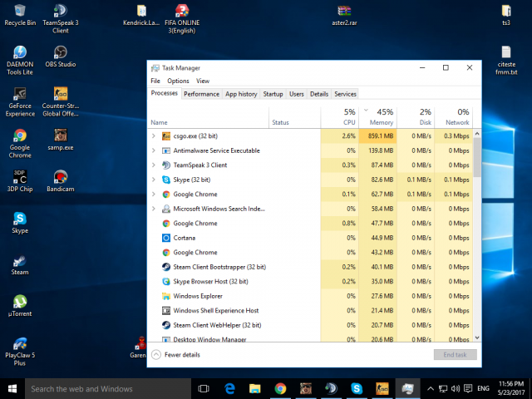Select the Cortana process icon
The height and width of the screenshot is (399, 532).
tap(165, 238)
